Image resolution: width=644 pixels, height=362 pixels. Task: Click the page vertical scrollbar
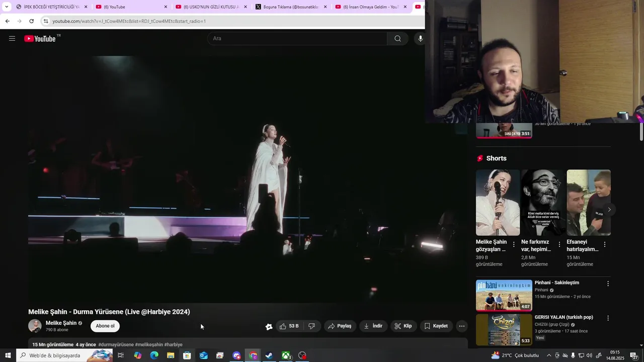coord(641,132)
